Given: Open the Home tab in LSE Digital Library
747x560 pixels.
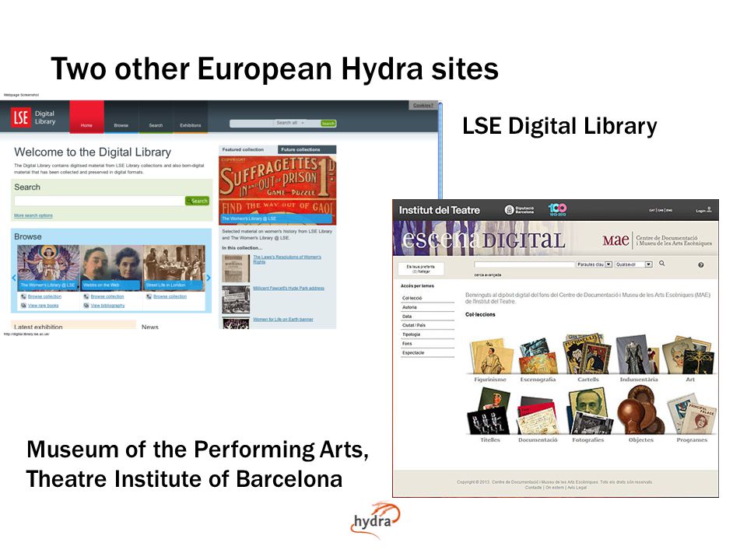Looking at the screenshot, I should pyautogui.click(x=86, y=117).
